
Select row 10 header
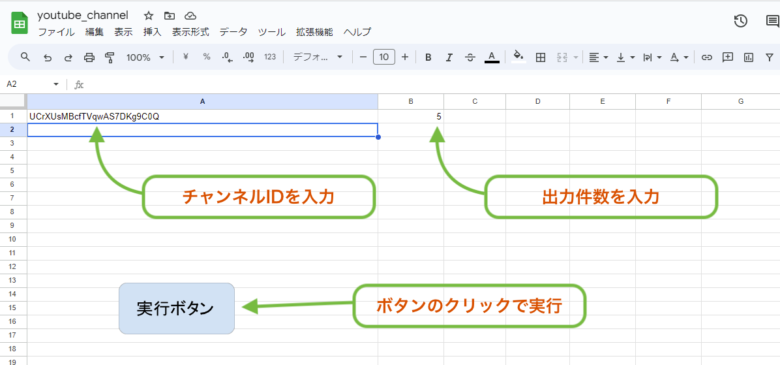point(13,239)
